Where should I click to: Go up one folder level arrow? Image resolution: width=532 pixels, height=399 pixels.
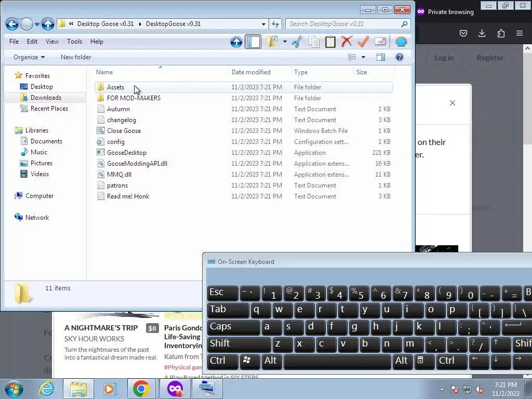click(48, 24)
